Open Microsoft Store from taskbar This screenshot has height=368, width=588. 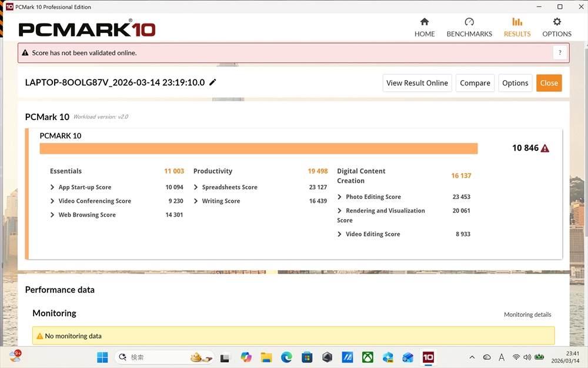click(x=307, y=357)
